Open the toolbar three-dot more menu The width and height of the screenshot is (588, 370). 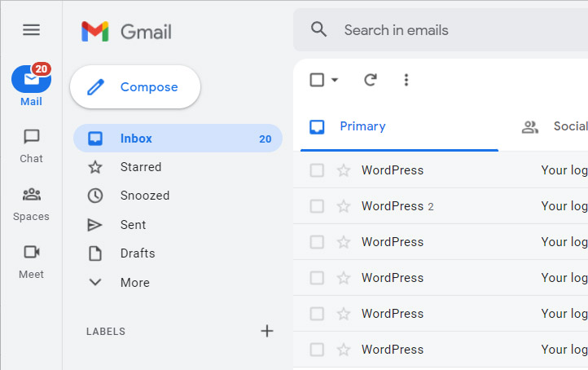click(x=406, y=80)
